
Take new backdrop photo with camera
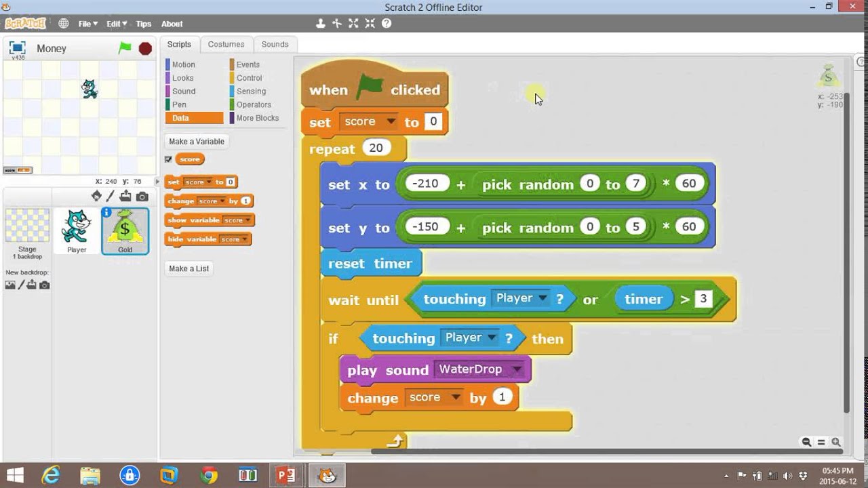(44, 285)
